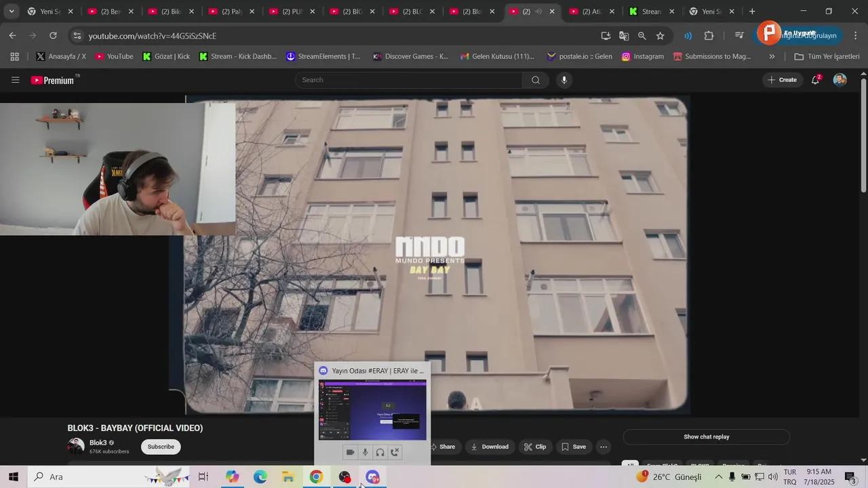Open Submissions to Mag... bookmark
Screen dimensions: 868x488
coord(712,56)
